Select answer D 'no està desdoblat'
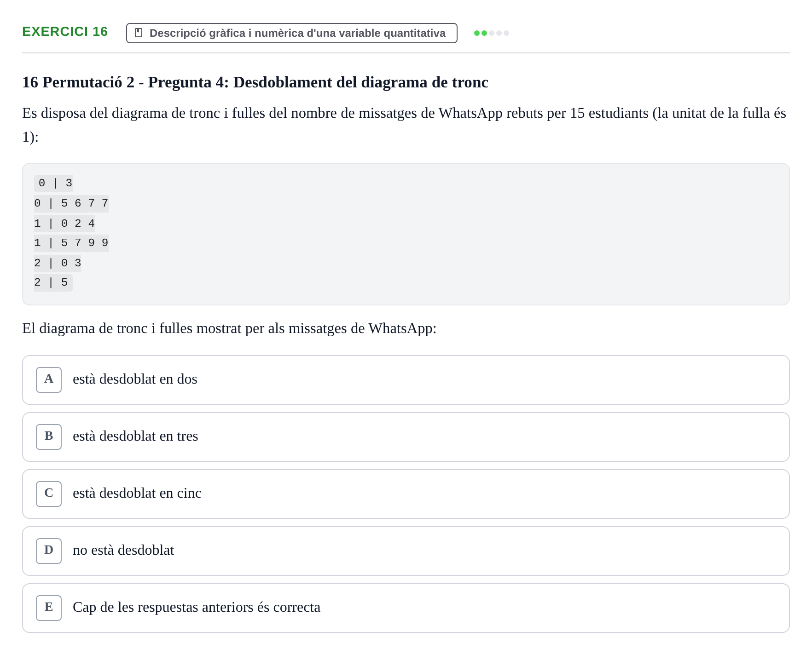 pyautogui.click(x=406, y=551)
